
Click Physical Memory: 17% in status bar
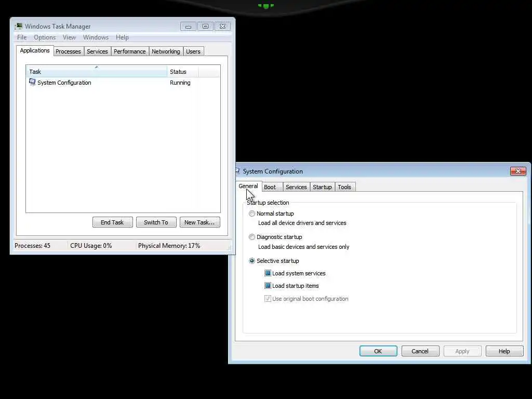point(169,246)
